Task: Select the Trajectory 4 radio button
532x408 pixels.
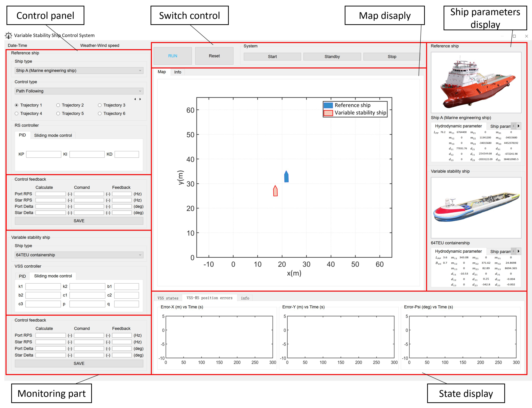Action: [16, 113]
